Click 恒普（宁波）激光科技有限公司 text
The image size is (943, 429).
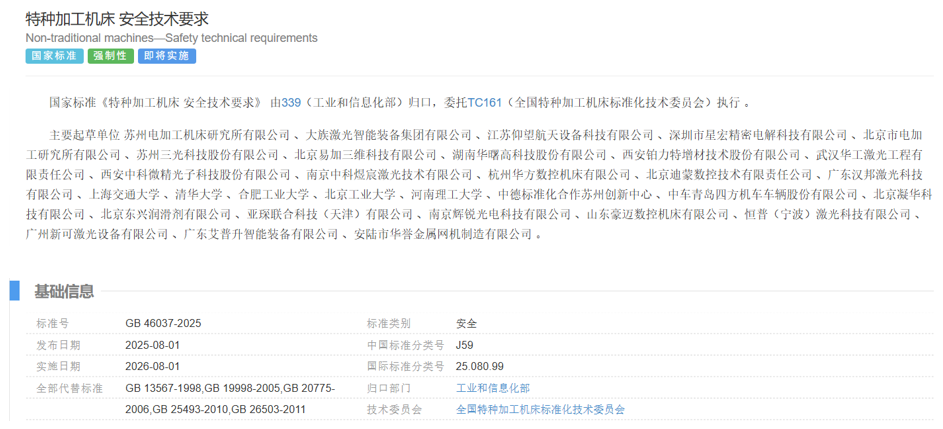828,214
